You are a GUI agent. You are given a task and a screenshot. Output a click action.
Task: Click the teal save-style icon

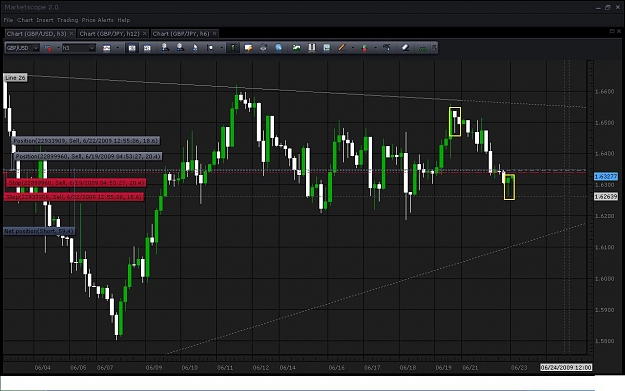(326, 48)
